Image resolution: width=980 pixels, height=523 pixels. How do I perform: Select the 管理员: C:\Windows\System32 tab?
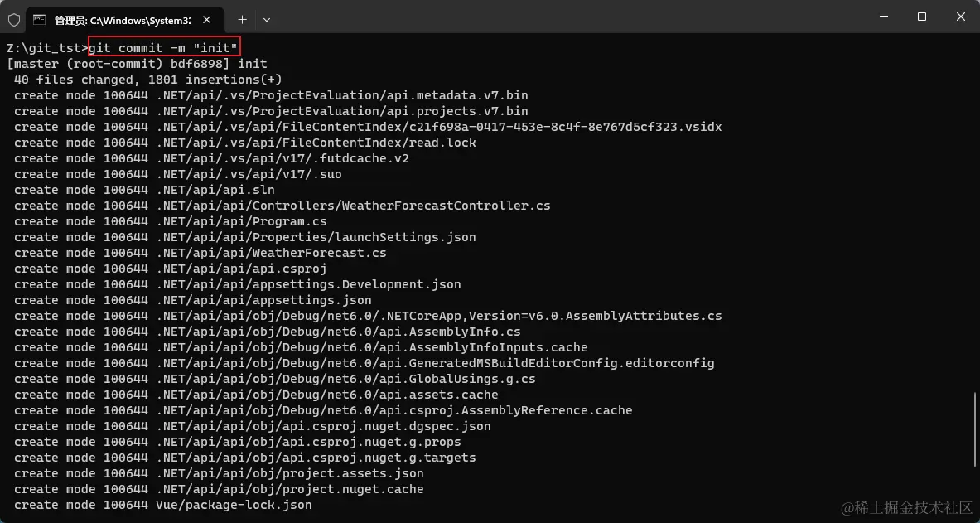click(x=122, y=18)
